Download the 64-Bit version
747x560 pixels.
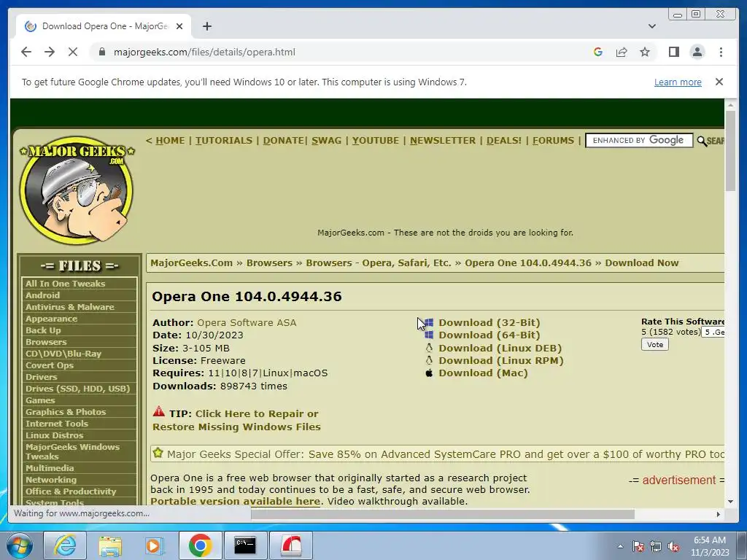pyautogui.click(x=489, y=335)
